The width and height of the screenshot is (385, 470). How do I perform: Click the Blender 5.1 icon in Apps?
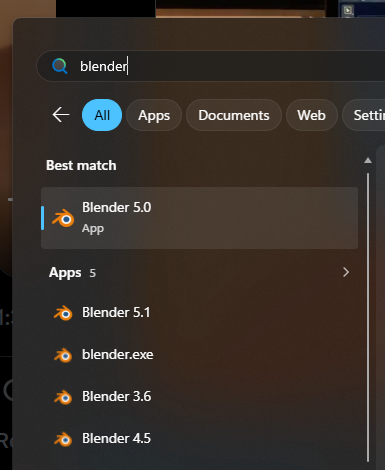[63, 313]
